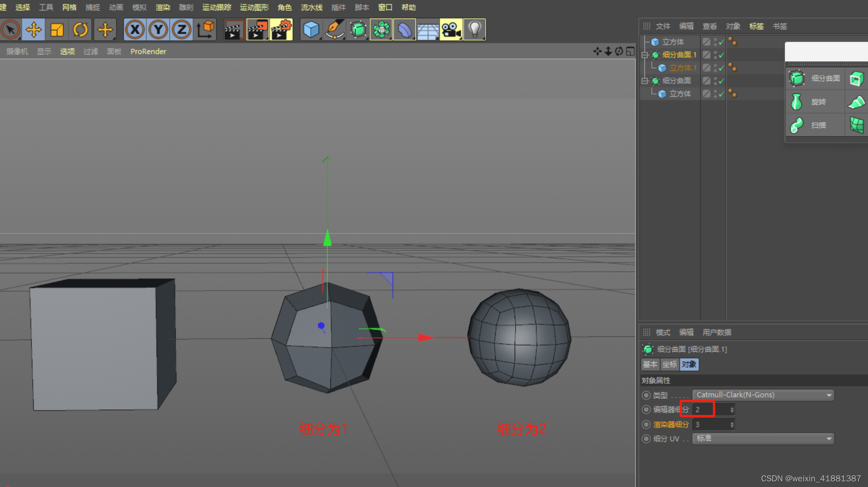
Task: Select the Move tool in the toolbar
Action: pos(33,29)
